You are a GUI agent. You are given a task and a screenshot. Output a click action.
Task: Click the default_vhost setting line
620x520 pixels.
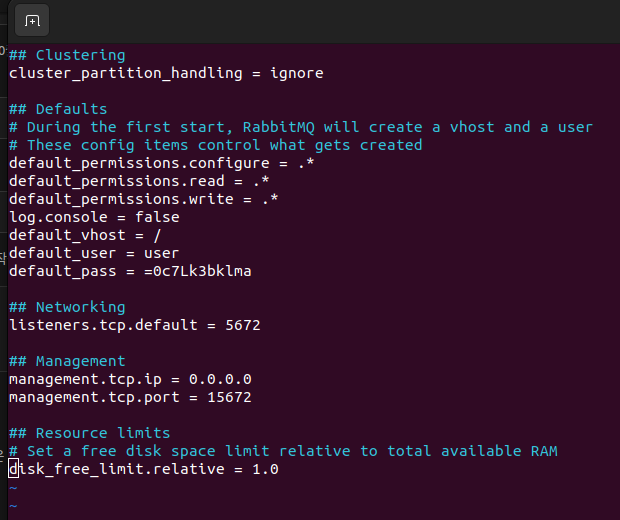click(x=85, y=235)
